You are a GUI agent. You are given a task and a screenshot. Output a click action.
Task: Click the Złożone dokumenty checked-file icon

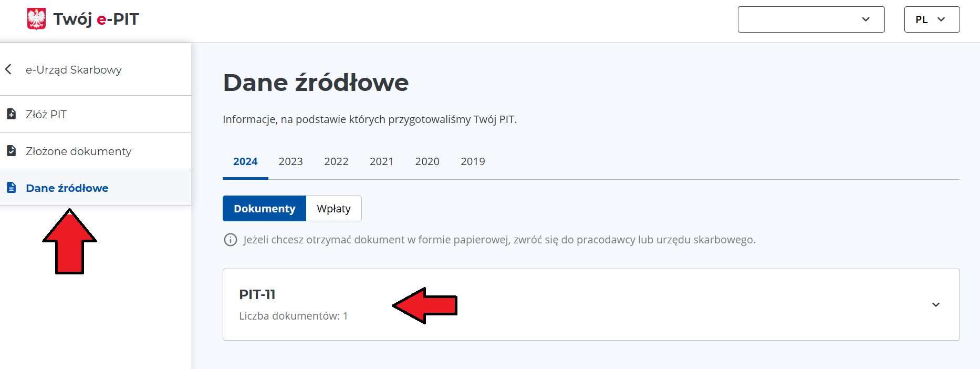coord(11,151)
